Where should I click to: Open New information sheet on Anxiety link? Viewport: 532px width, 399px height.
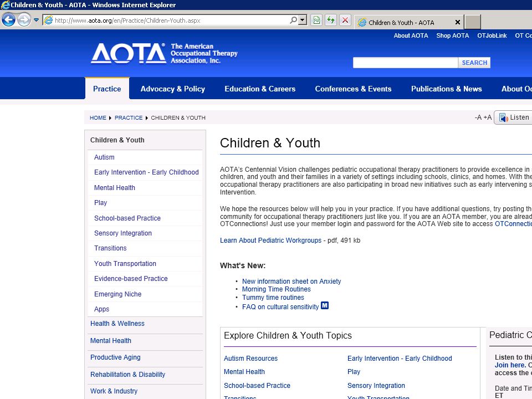(291, 282)
